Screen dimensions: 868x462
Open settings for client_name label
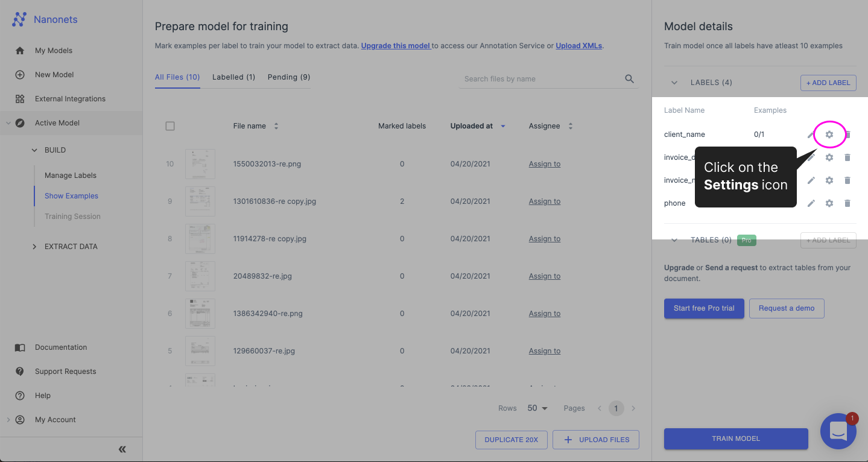pyautogui.click(x=829, y=134)
